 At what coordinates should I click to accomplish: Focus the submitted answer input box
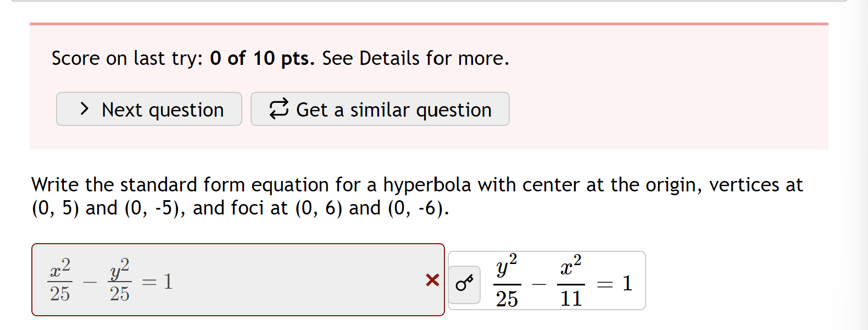click(238, 279)
